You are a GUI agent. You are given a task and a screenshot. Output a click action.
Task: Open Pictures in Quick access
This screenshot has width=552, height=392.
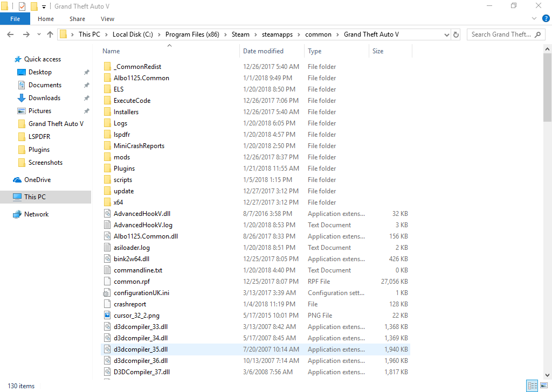click(40, 111)
